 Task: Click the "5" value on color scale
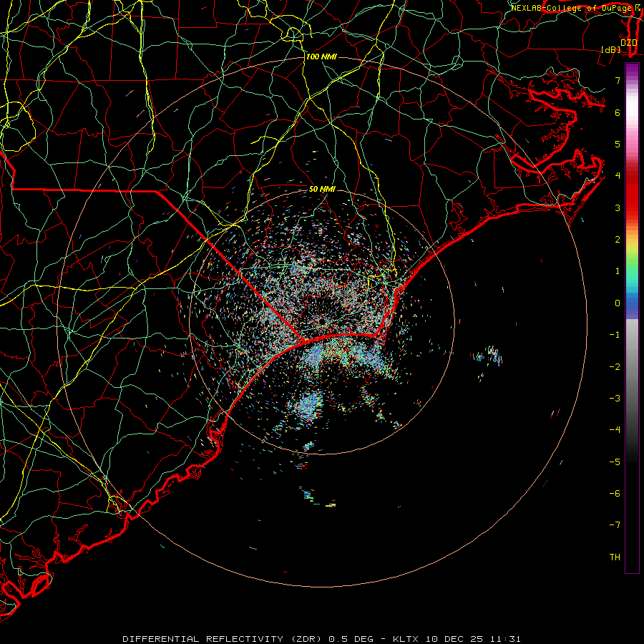tap(618, 144)
